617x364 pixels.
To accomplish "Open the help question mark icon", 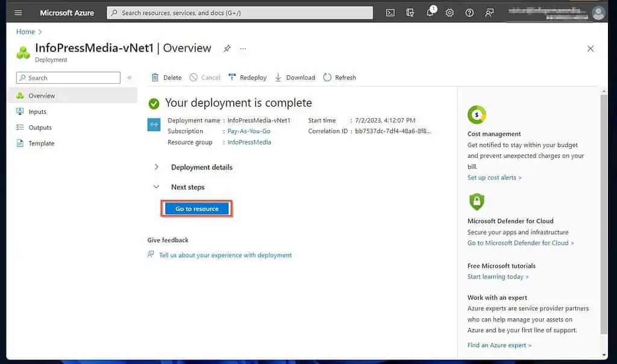I will pyautogui.click(x=469, y=13).
